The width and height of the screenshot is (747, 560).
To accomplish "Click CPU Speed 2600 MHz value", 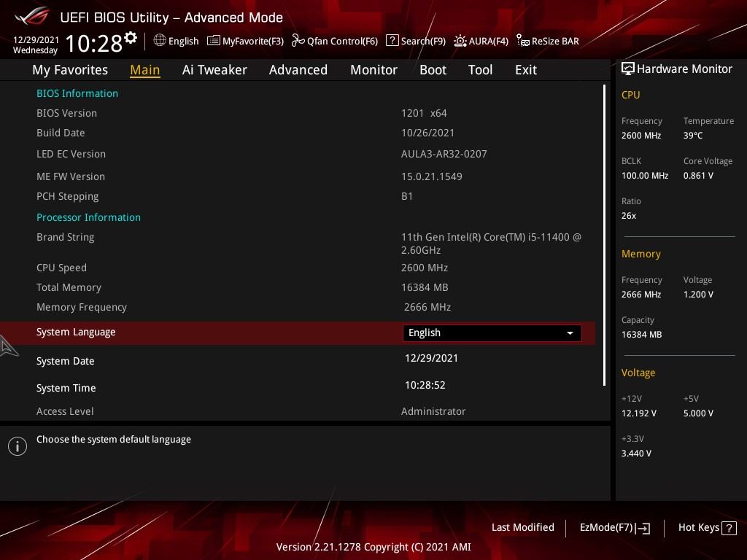I will pyautogui.click(x=425, y=268).
